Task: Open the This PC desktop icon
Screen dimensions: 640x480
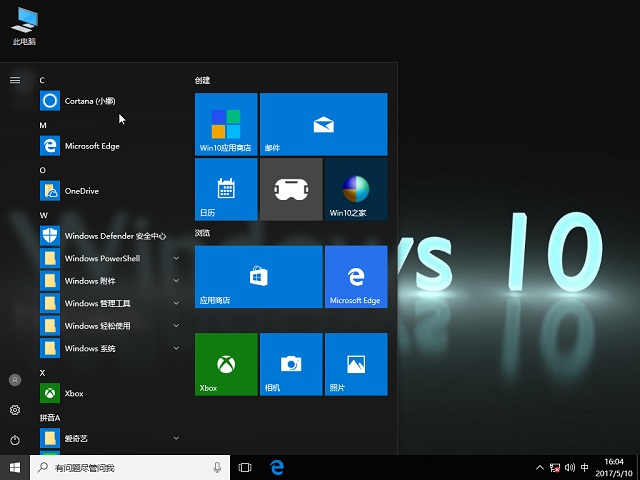Action: 24,27
